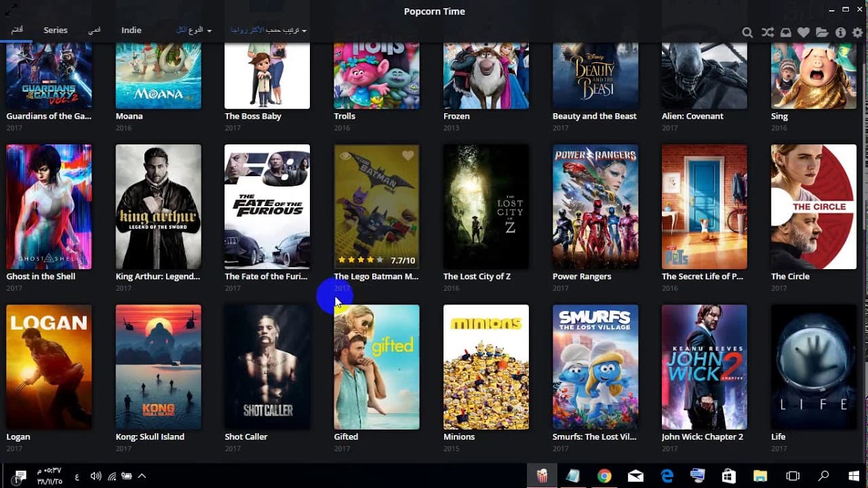Click the Sing title text

tap(779, 116)
